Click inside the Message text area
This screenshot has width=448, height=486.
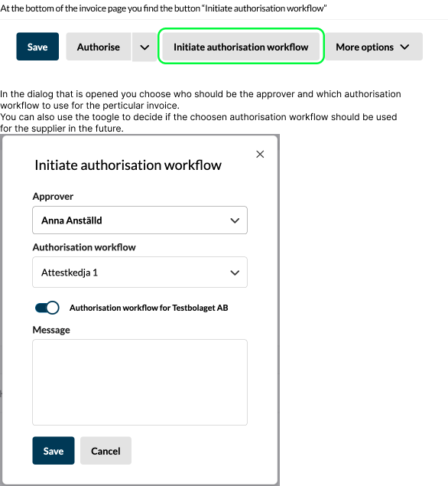pos(140,382)
